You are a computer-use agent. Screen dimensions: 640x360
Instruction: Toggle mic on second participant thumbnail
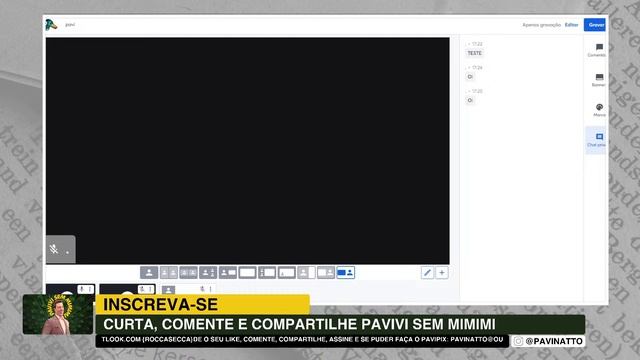[x=142, y=289]
